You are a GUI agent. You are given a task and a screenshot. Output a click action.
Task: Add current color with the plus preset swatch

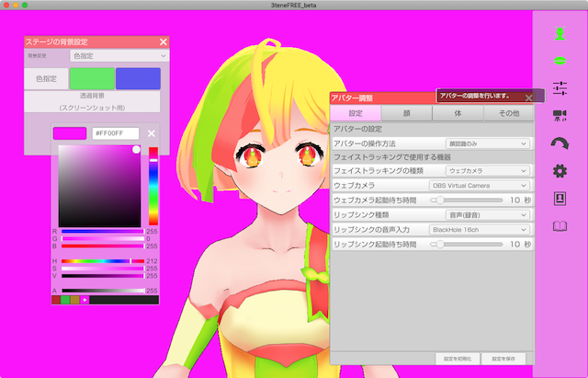pos(85,300)
